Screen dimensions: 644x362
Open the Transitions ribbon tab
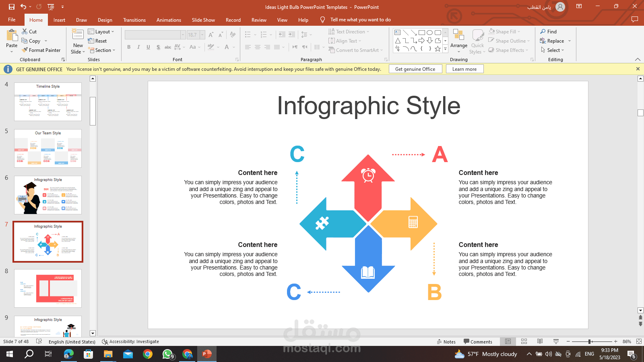coord(134,20)
